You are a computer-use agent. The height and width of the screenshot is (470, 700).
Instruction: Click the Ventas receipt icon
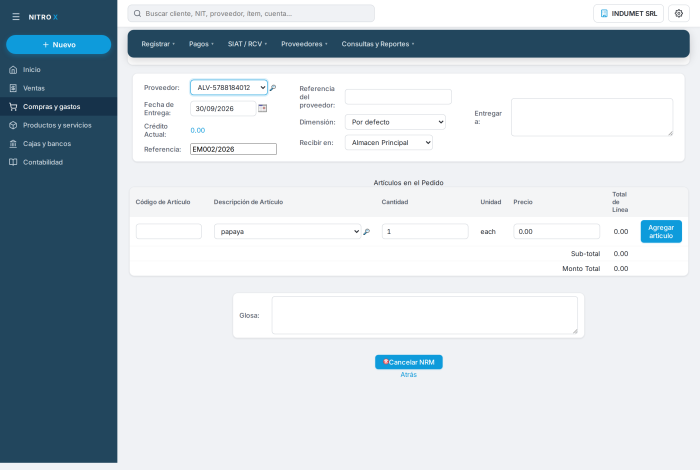coord(13,88)
